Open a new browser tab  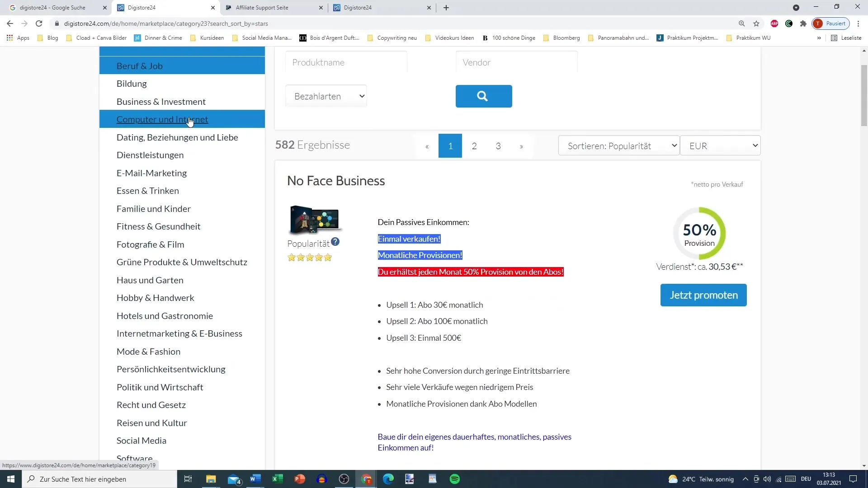click(x=446, y=8)
